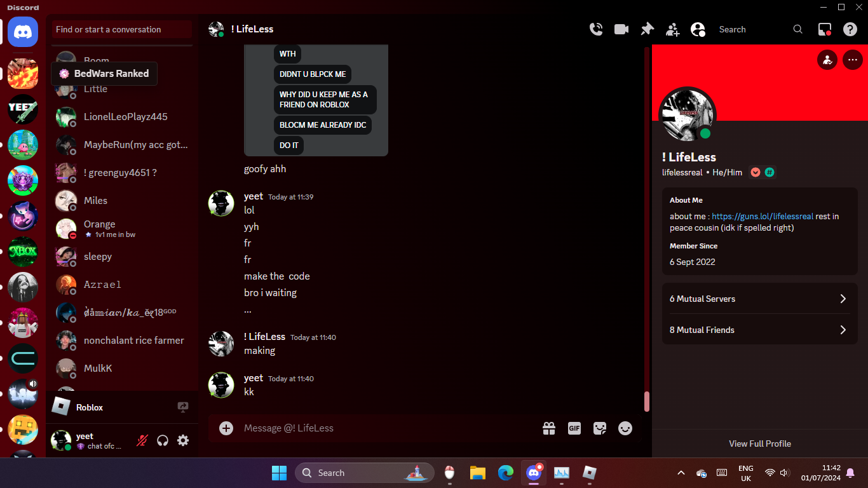This screenshot has width=868, height=488.
Task: Open the server with speaker badge
Action: coord(23,394)
